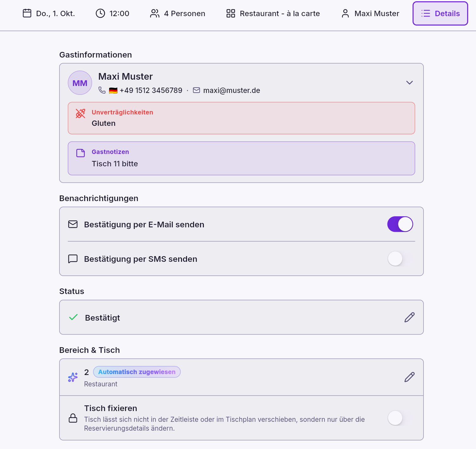Click the MM avatar circle
The image size is (476, 449).
point(80,83)
